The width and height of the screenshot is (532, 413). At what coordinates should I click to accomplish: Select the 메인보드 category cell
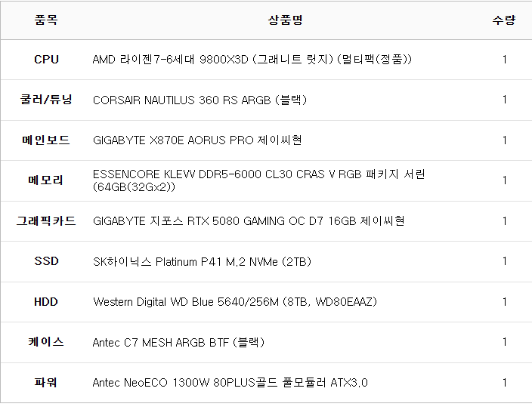click(x=46, y=140)
